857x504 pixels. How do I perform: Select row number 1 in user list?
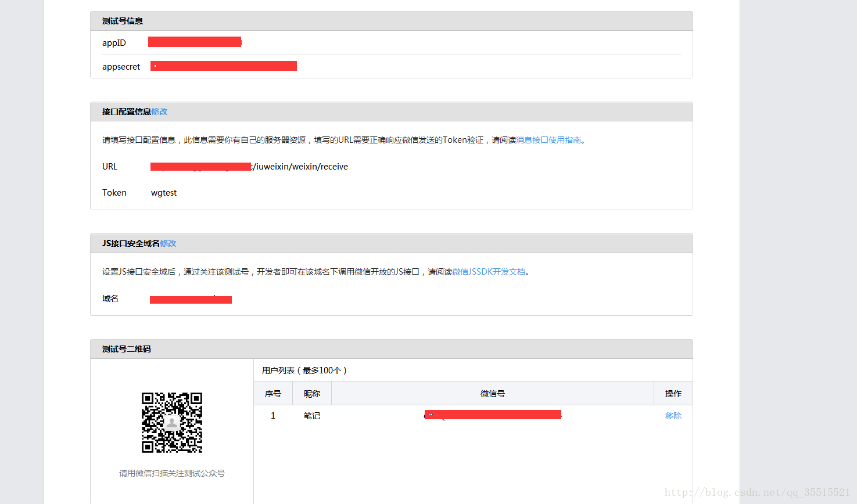pos(273,416)
